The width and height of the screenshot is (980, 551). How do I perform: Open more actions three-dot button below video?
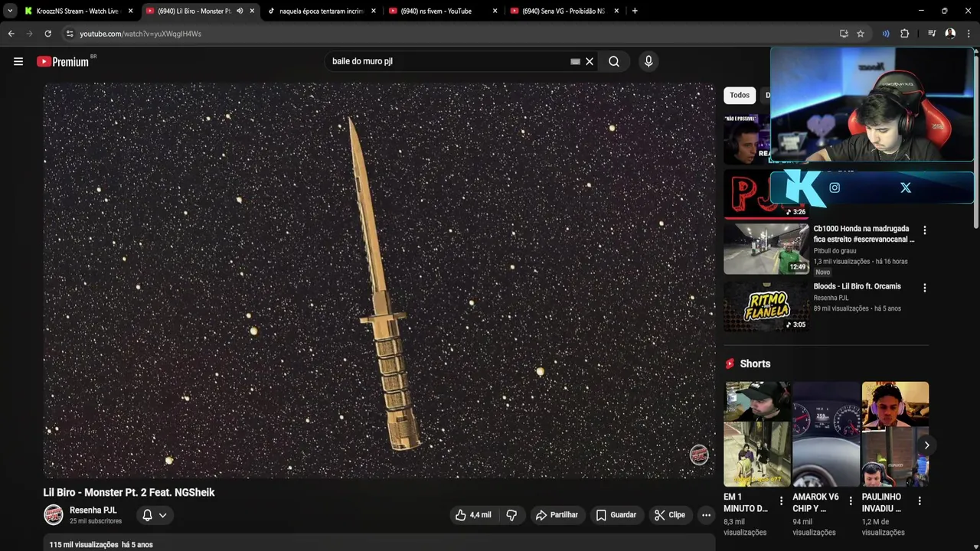706,515
